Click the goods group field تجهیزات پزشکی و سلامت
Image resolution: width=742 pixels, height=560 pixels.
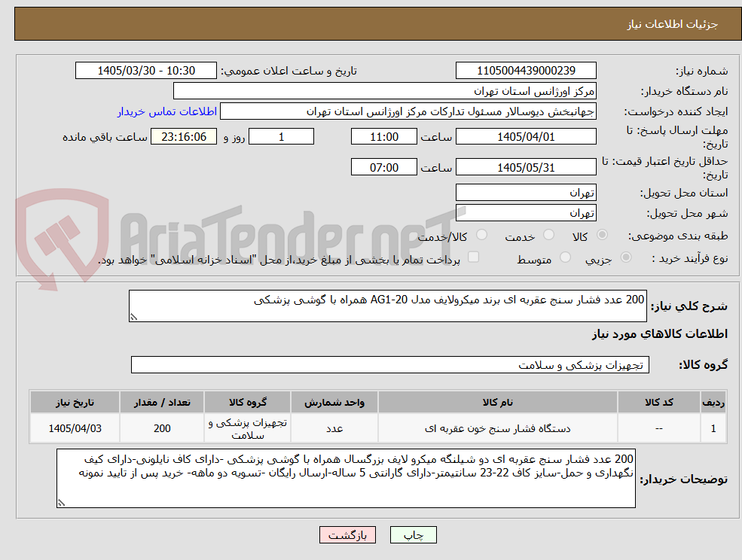pyautogui.click(x=390, y=364)
